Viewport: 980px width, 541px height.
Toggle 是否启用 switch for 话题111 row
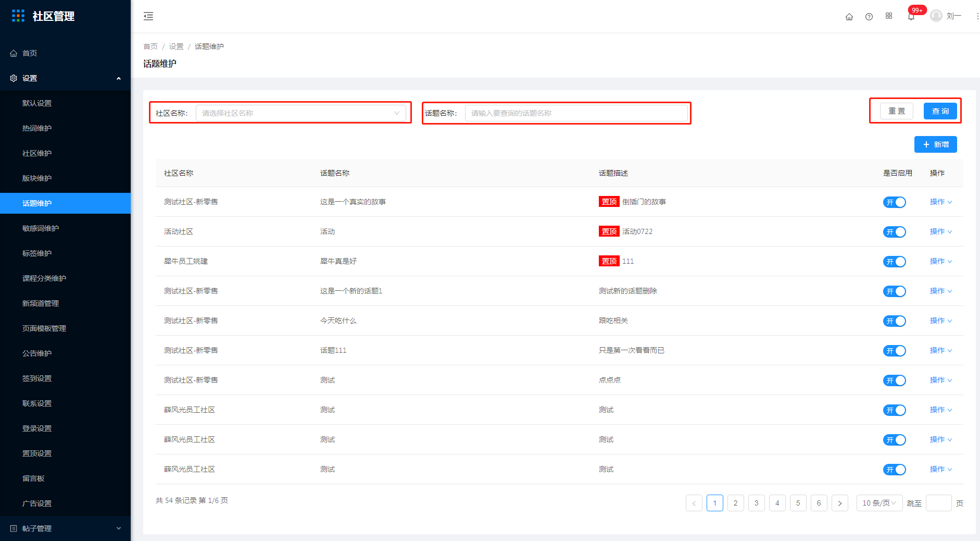pyautogui.click(x=895, y=351)
